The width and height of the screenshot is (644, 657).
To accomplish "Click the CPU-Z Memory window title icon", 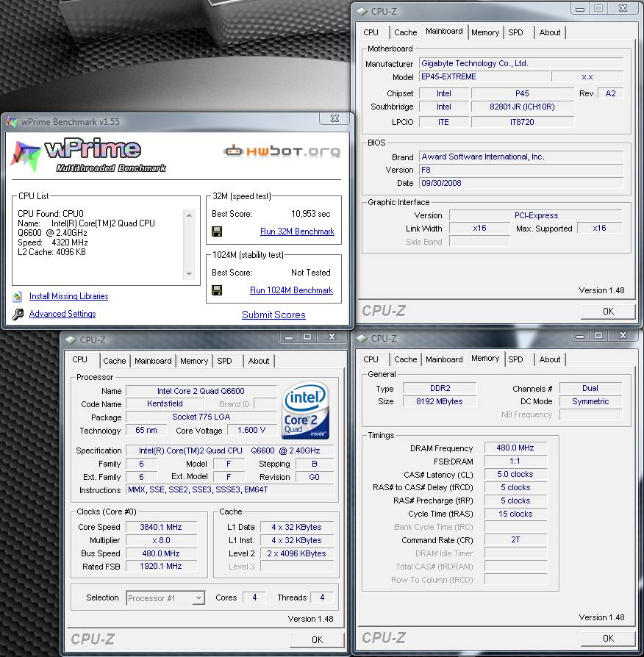I will click(362, 339).
